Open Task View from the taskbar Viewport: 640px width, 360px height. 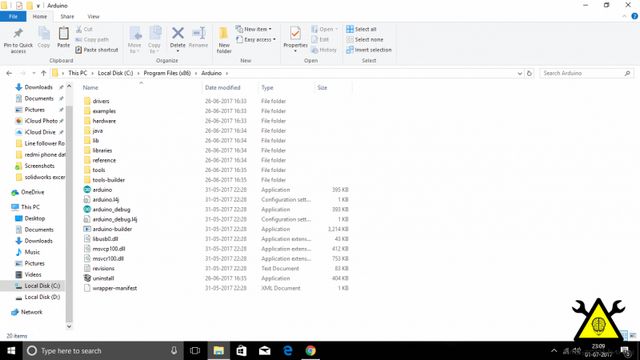pos(195,351)
